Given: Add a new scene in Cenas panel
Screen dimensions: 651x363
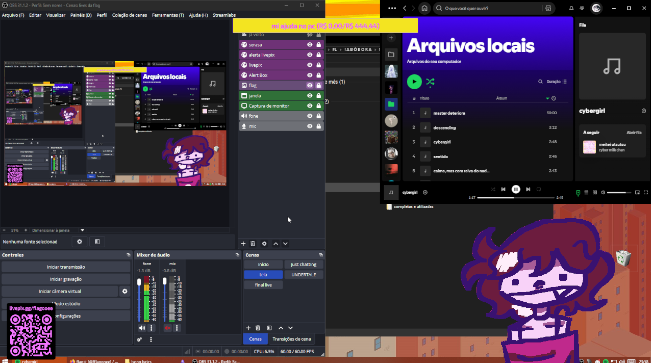Looking at the screenshot, I should click(248, 328).
